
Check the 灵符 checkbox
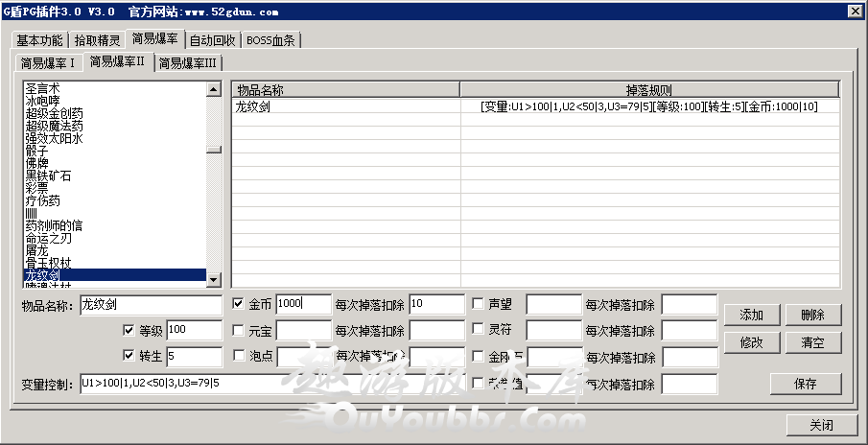click(x=479, y=330)
